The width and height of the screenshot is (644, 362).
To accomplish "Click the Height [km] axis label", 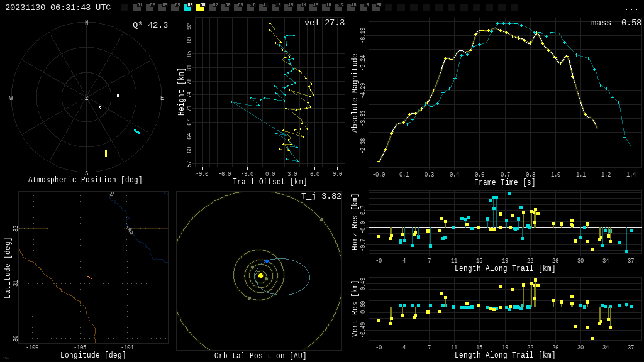I will (181, 92).
